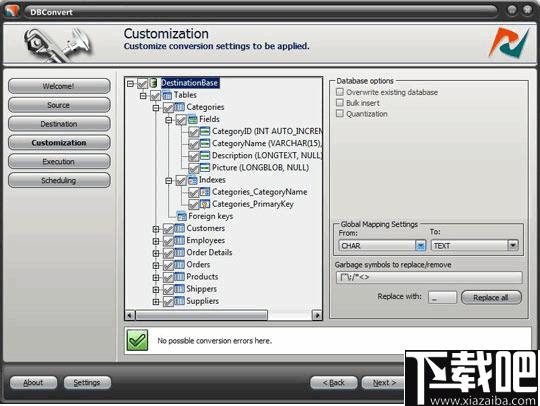Click the Indexes group icon
540x406 pixels.
pyautogui.click(x=192, y=180)
